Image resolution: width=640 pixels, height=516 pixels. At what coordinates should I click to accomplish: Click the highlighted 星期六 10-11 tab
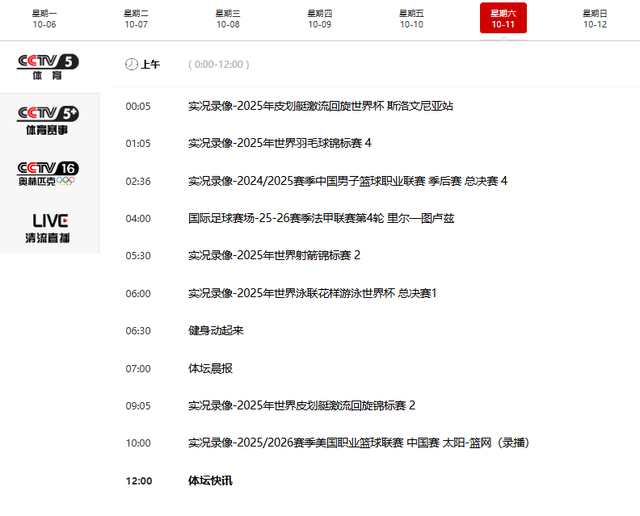click(x=503, y=18)
